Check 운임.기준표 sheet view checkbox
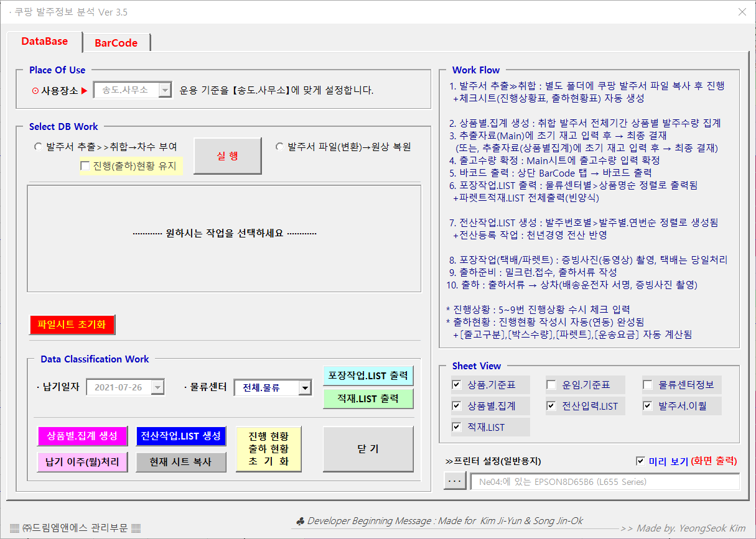The width and height of the screenshot is (756, 539). pyautogui.click(x=551, y=385)
